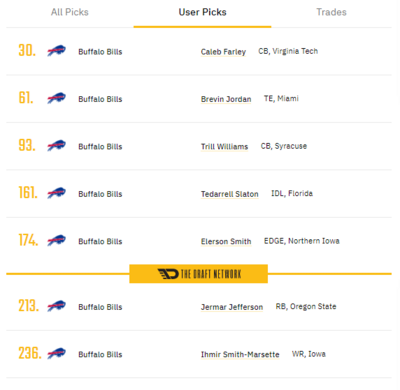Click The Draft Network logo banner
Viewport: 400px width, 390px height.
198,274
